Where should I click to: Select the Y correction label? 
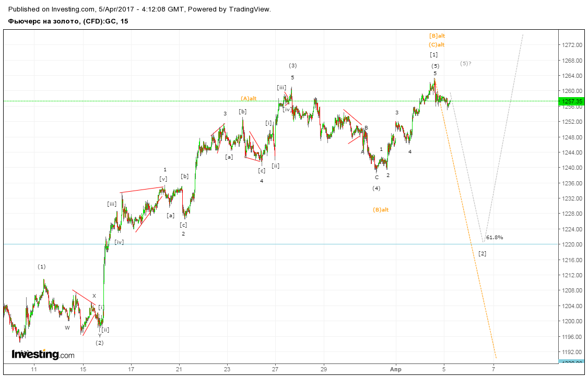(100, 336)
